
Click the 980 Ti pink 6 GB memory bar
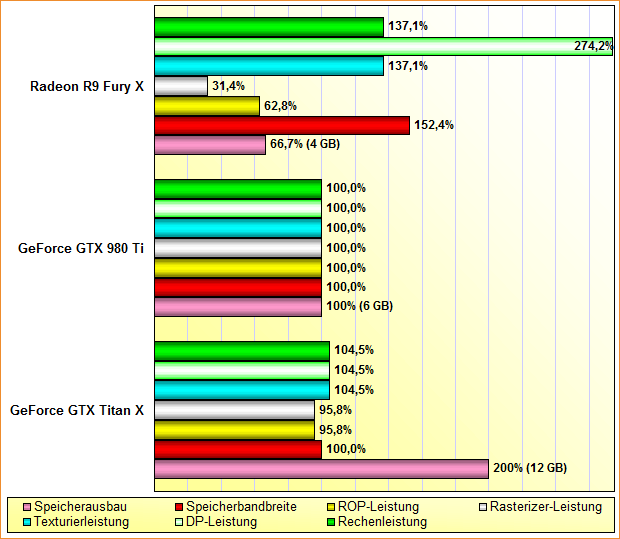tap(238, 307)
